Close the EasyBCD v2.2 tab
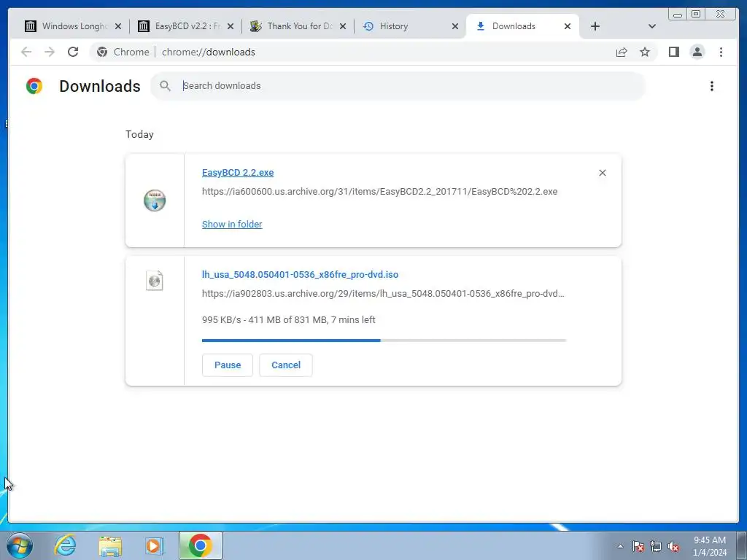This screenshot has height=560, width=747. pos(230,26)
